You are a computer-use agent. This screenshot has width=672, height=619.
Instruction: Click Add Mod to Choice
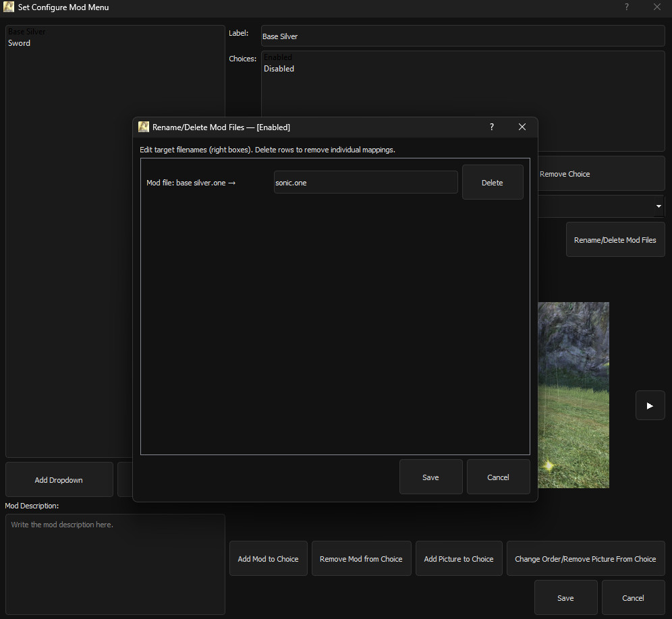(269, 558)
